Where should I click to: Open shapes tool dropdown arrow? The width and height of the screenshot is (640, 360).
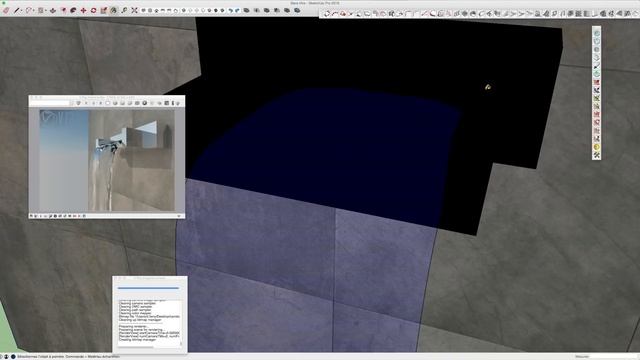pos(46,11)
